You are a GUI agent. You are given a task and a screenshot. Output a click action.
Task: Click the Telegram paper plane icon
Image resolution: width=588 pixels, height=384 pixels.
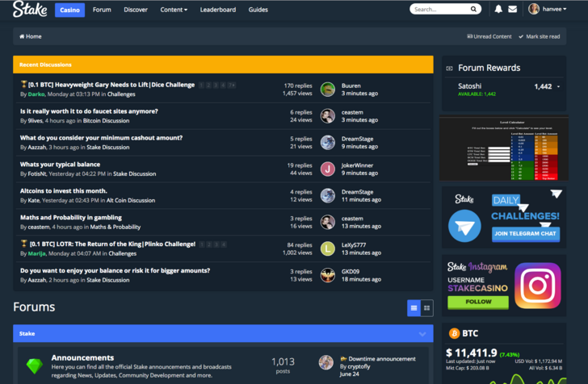[x=464, y=226]
